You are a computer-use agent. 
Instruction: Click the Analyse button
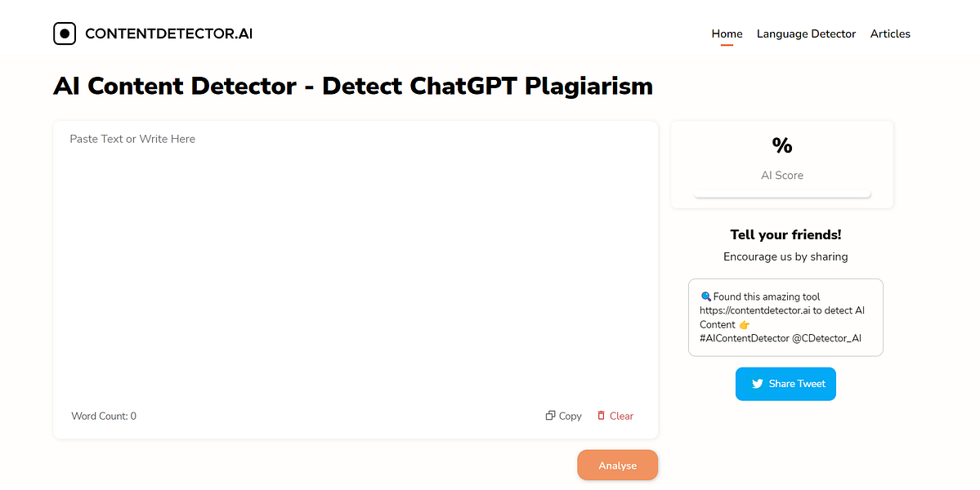coord(617,465)
